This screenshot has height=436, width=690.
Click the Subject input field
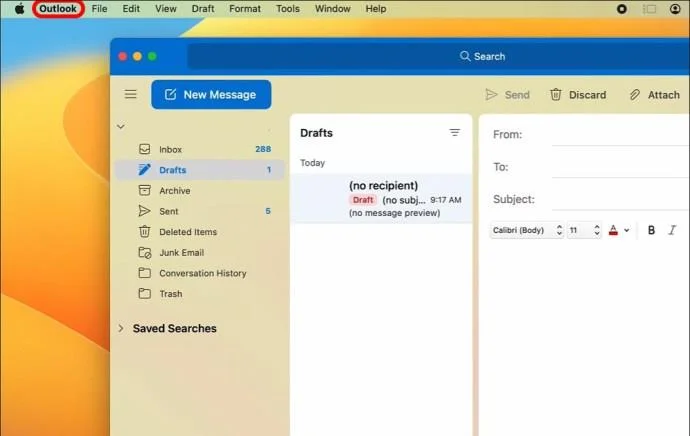(615, 199)
